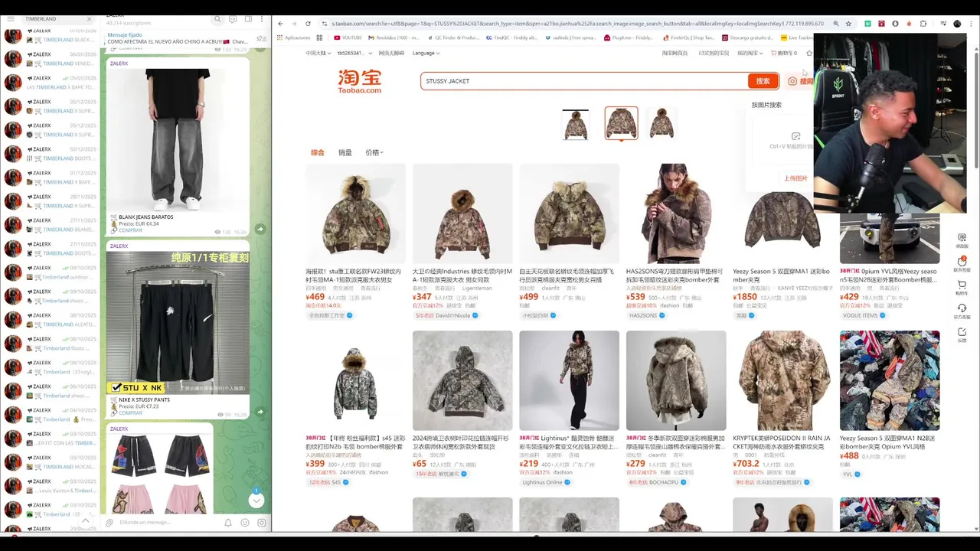Expand the 我的淘宝 dropdown
This screenshot has width=980, height=551.
click(x=750, y=53)
